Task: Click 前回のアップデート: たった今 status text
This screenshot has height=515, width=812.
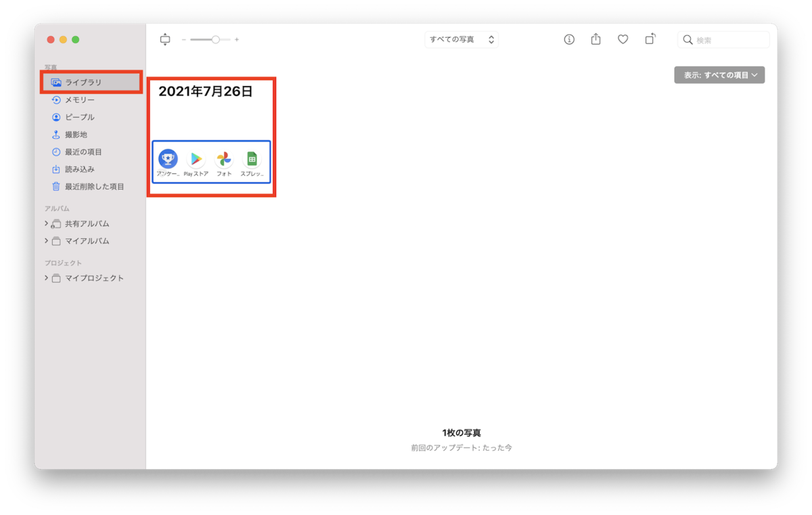Action: 461,448
